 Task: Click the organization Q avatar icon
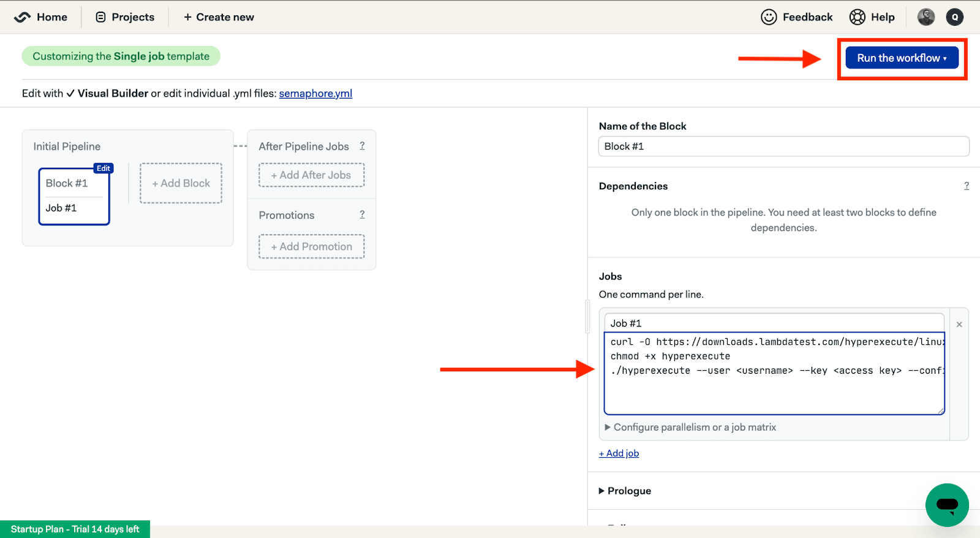[954, 17]
